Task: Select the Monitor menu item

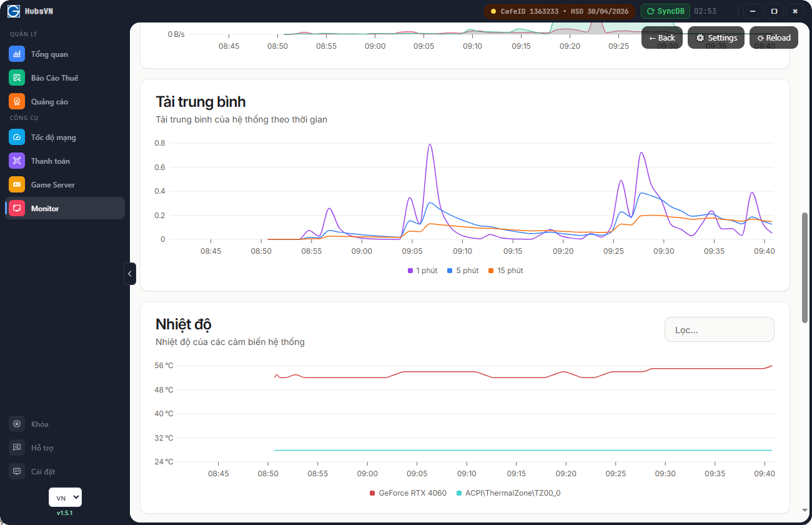Action: click(x=64, y=208)
